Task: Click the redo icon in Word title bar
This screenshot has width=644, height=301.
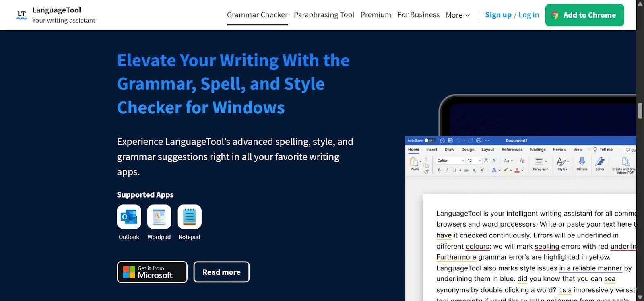Action: 470,140
